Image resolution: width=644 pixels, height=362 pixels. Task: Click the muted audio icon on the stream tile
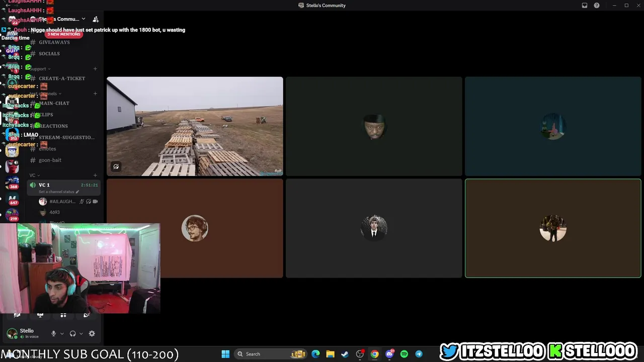click(116, 166)
